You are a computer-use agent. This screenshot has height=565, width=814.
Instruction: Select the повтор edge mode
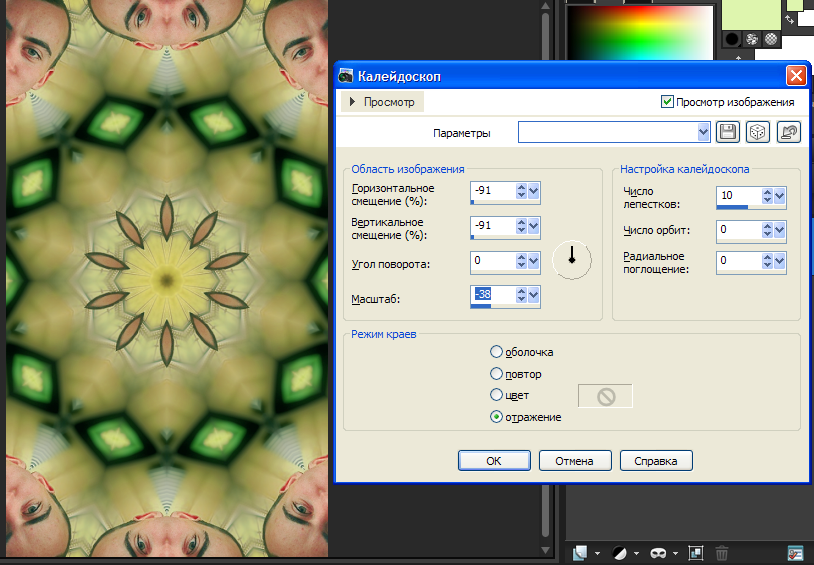tap(496, 374)
